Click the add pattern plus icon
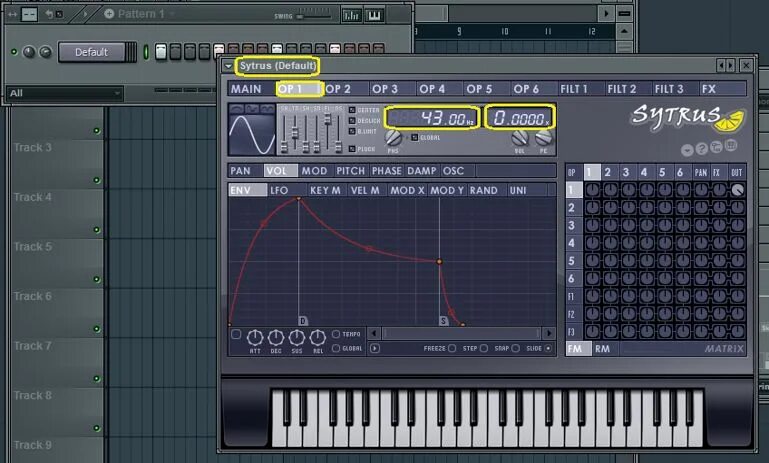Screen dimensions: 769x463 point(109,14)
